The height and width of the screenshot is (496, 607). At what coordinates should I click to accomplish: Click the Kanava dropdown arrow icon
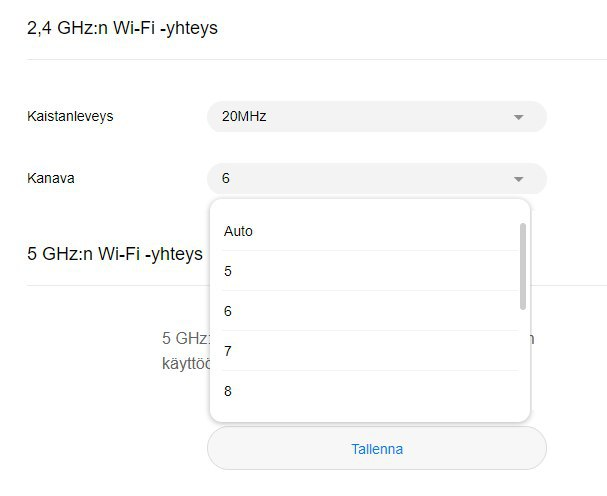[518, 179]
